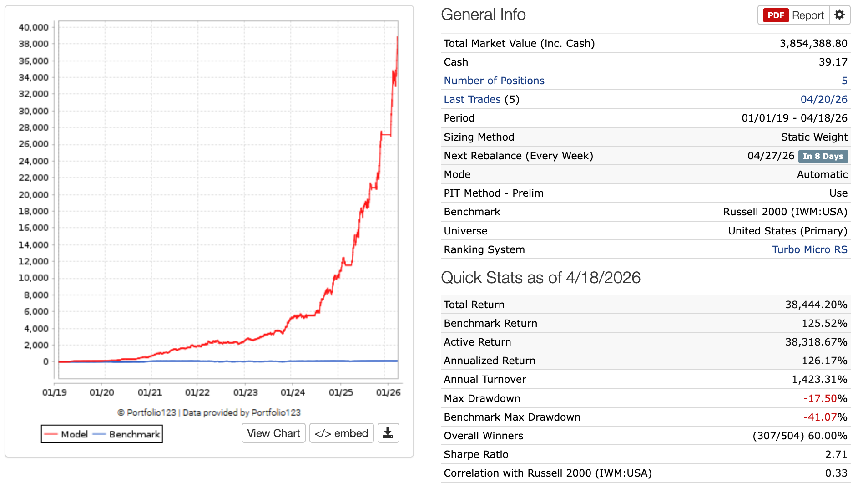
Task: Open the Last Trades link
Action: [472, 99]
